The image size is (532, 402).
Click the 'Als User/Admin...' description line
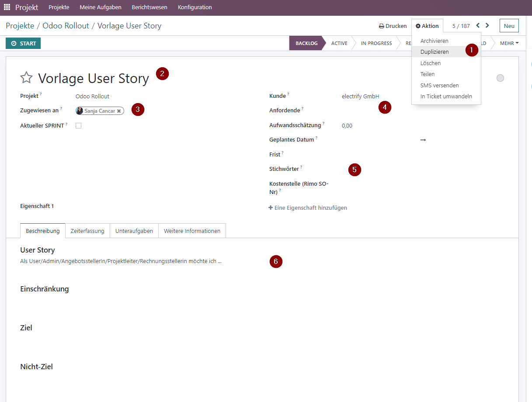point(121,261)
